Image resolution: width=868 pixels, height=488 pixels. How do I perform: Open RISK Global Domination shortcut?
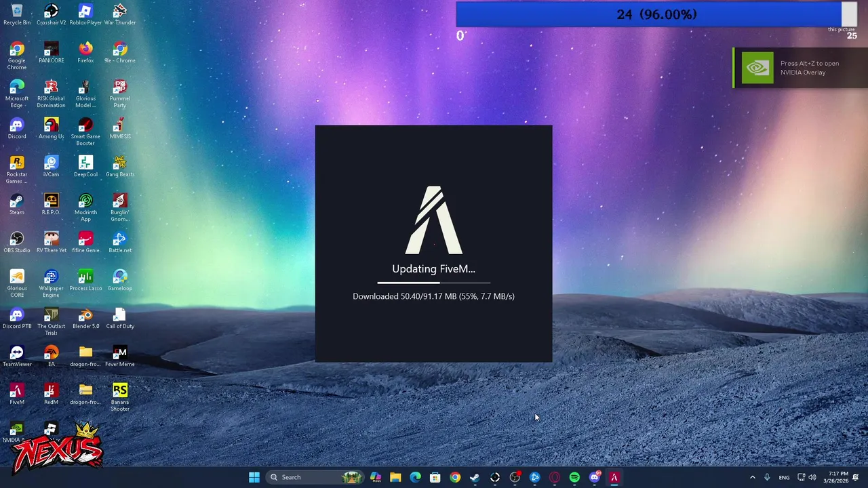pos(51,94)
